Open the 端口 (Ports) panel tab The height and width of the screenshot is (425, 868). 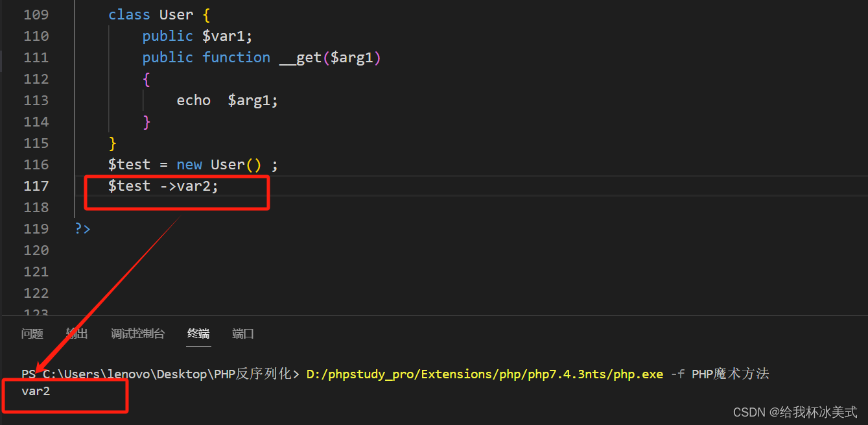[x=242, y=334]
